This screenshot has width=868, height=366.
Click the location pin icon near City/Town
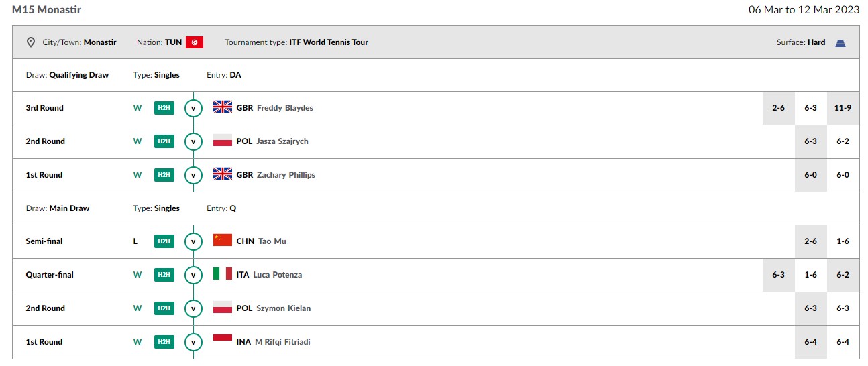[x=31, y=42]
